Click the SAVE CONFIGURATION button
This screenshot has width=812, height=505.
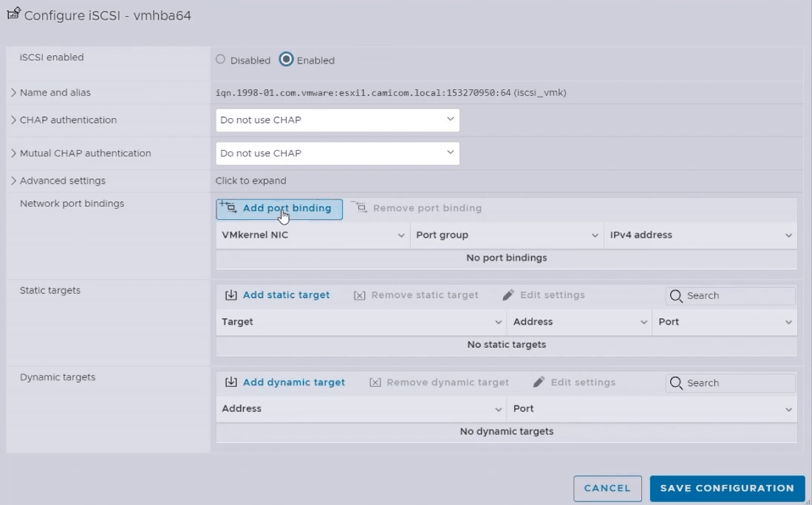tap(727, 489)
